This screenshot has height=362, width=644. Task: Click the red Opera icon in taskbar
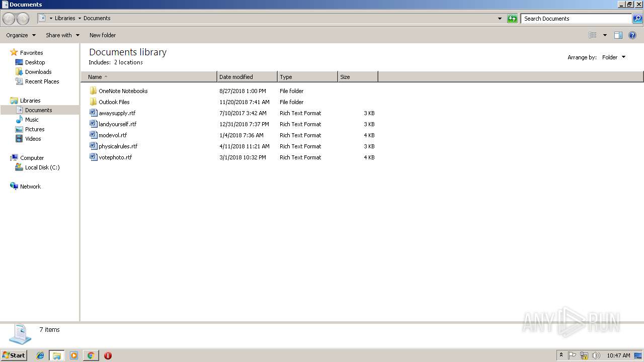coord(108,355)
